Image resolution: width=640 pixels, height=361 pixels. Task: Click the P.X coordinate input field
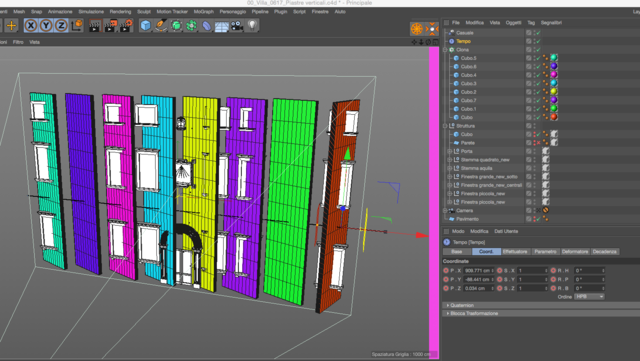(478, 270)
